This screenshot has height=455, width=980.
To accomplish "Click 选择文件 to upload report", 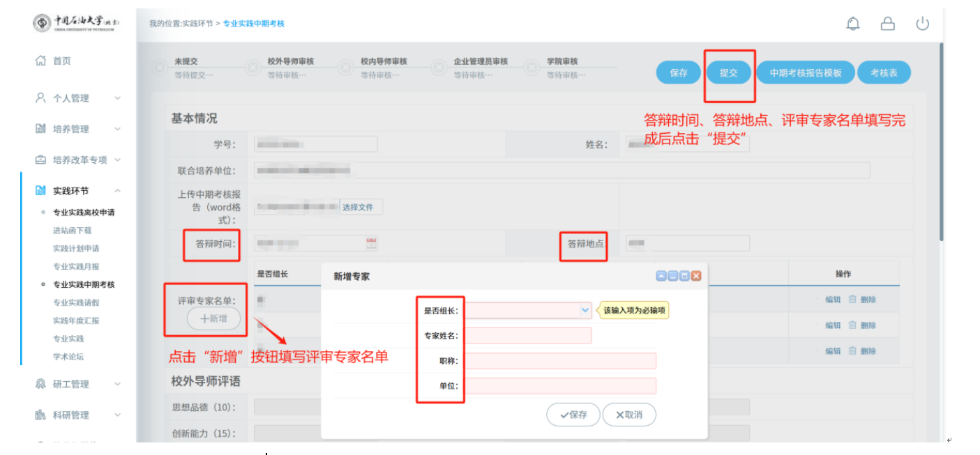I will pos(358,207).
